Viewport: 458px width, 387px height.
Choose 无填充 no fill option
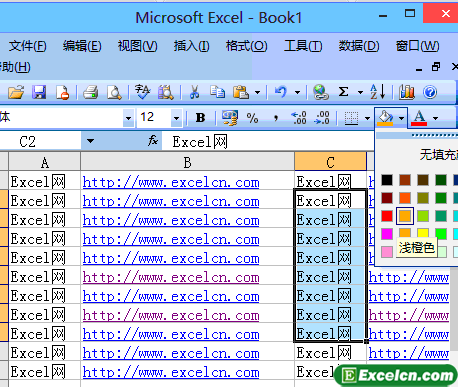pos(439,155)
